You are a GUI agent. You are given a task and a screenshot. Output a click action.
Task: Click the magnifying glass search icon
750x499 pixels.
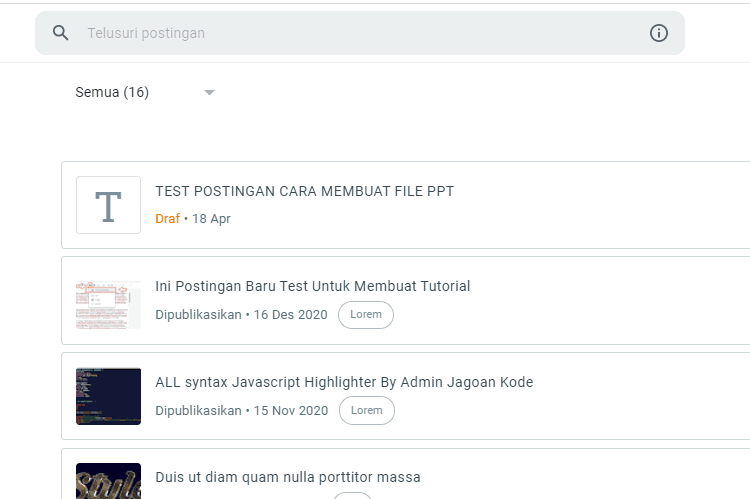tap(60, 33)
